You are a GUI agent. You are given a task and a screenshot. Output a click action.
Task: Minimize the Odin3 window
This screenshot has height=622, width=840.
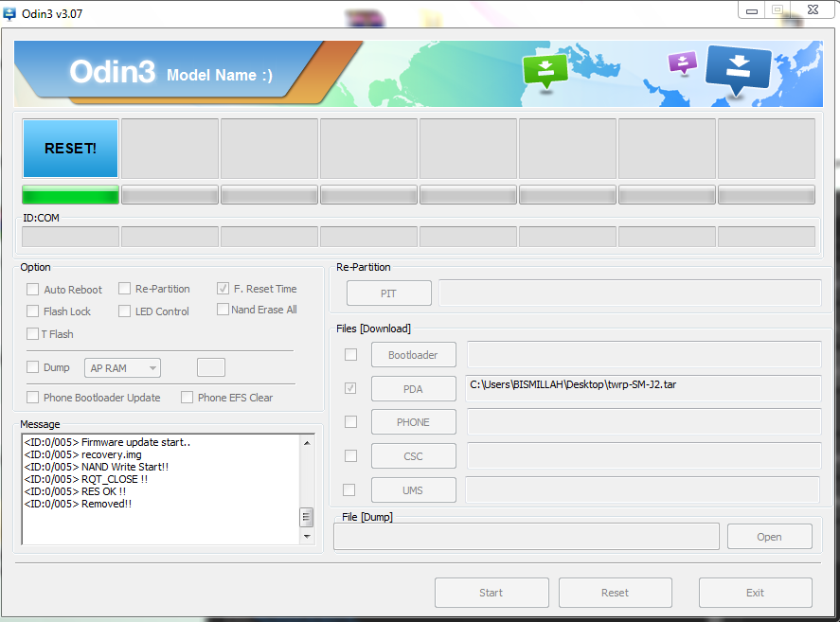(x=752, y=10)
